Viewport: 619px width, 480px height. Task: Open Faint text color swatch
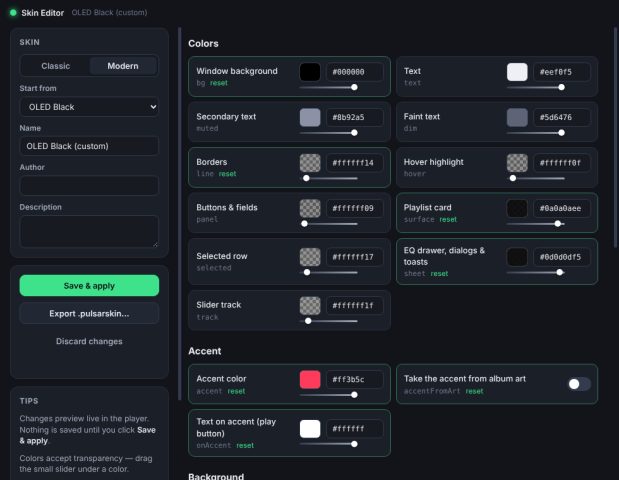point(517,117)
